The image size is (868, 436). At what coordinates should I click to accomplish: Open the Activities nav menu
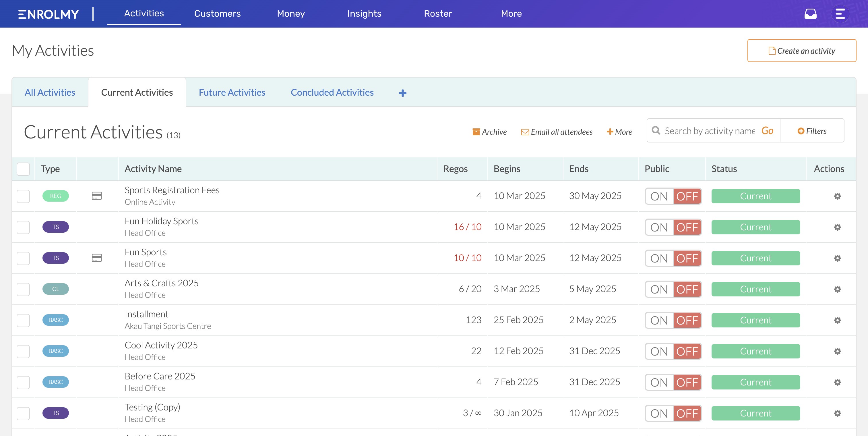(144, 13)
